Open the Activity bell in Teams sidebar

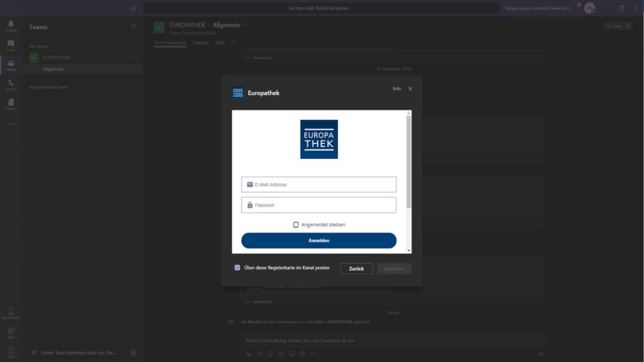click(x=11, y=26)
